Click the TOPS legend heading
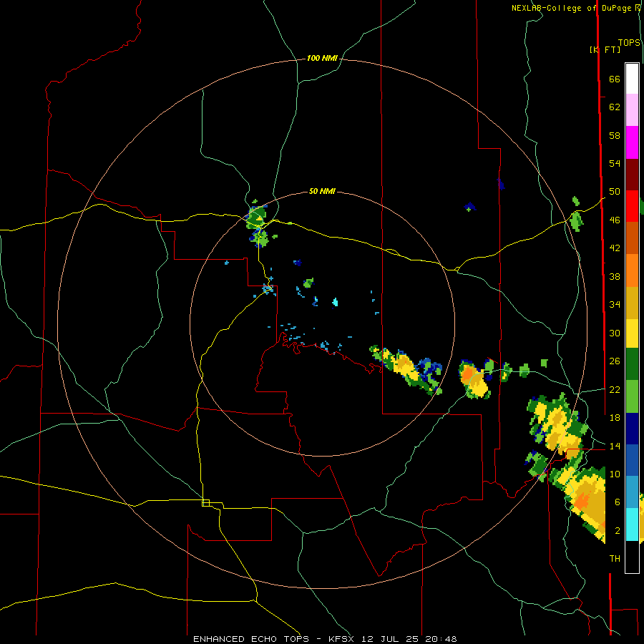 point(629,43)
